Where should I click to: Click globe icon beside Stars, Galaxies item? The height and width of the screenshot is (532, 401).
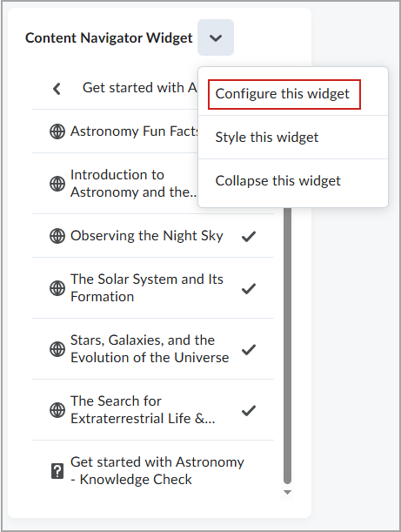click(x=57, y=349)
